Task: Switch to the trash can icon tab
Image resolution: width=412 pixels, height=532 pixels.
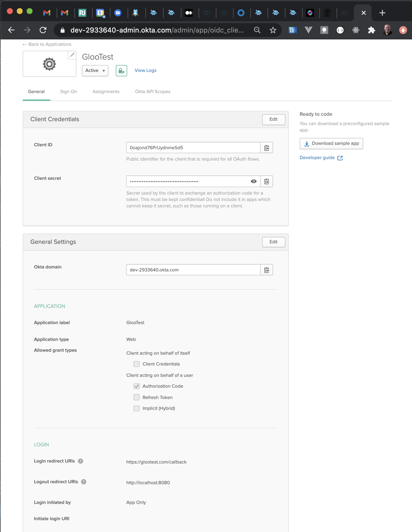Action: click(327, 13)
